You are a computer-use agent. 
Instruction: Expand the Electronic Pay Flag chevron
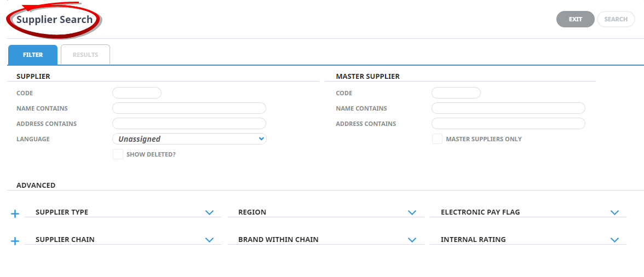pos(614,212)
